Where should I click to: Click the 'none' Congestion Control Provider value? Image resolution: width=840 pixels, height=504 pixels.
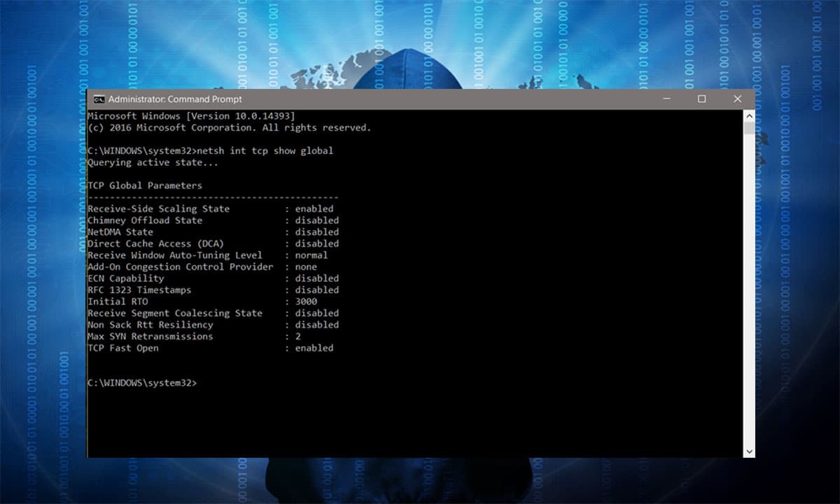306,267
